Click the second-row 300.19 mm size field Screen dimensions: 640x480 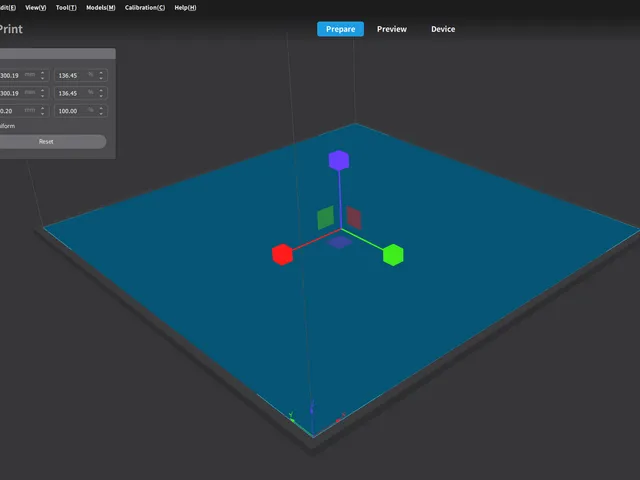[x=24, y=93]
